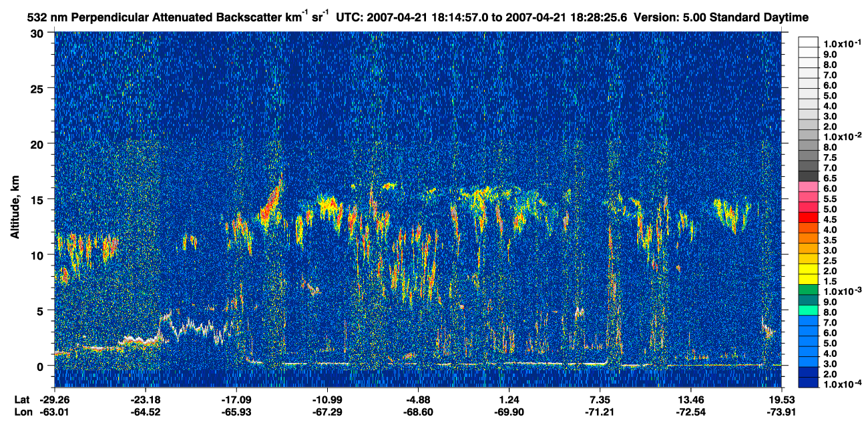
Task: Click the colorbar label 1.0x10-3
Action: coord(841,290)
